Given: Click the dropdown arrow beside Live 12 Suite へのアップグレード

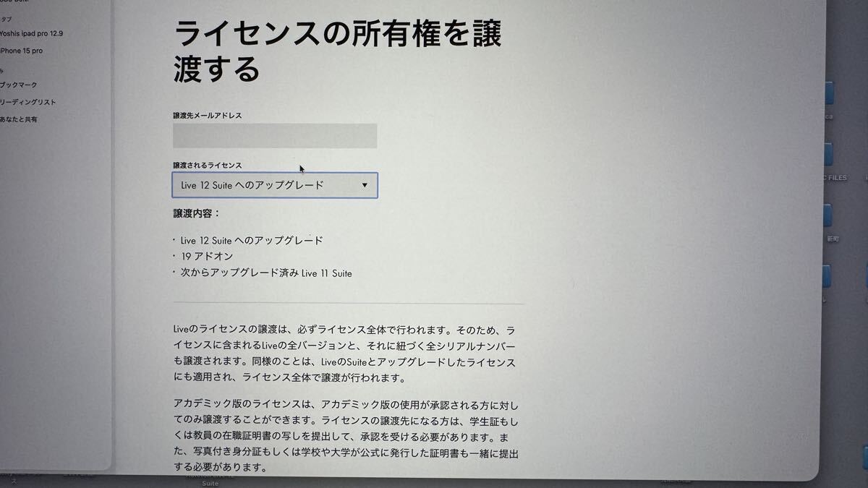Looking at the screenshot, I should click(x=365, y=185).
